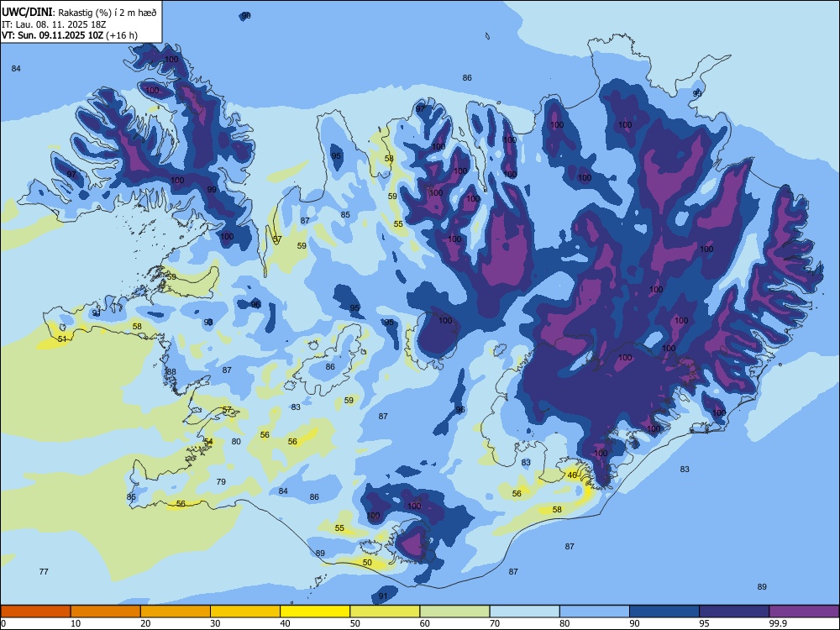Screen dimensions: 840x630
Task: Click the pale blue 70–80 legend swatch
Action: tap(524, 612)
